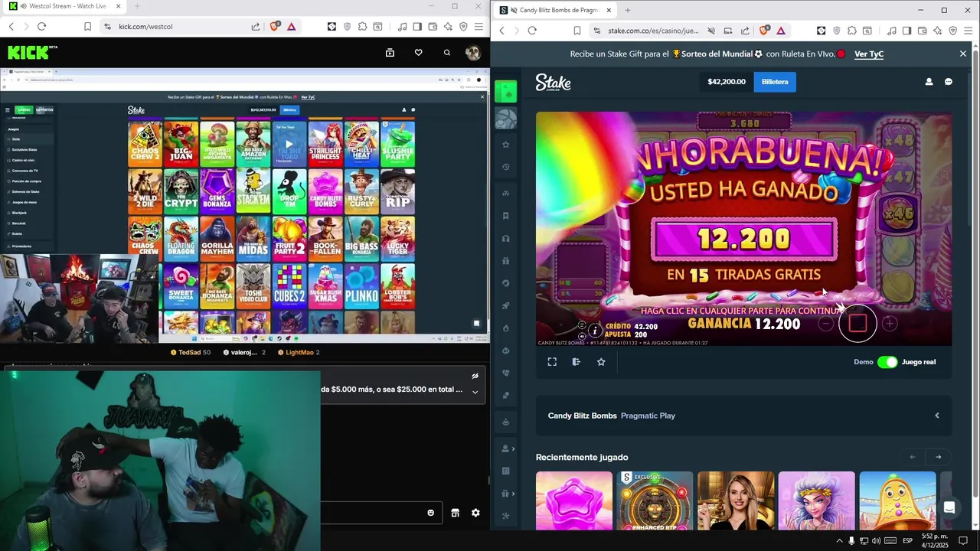Open live dealer woman game thumbnail
Viewport: 980px width, 551px height.
pos(736,500)
